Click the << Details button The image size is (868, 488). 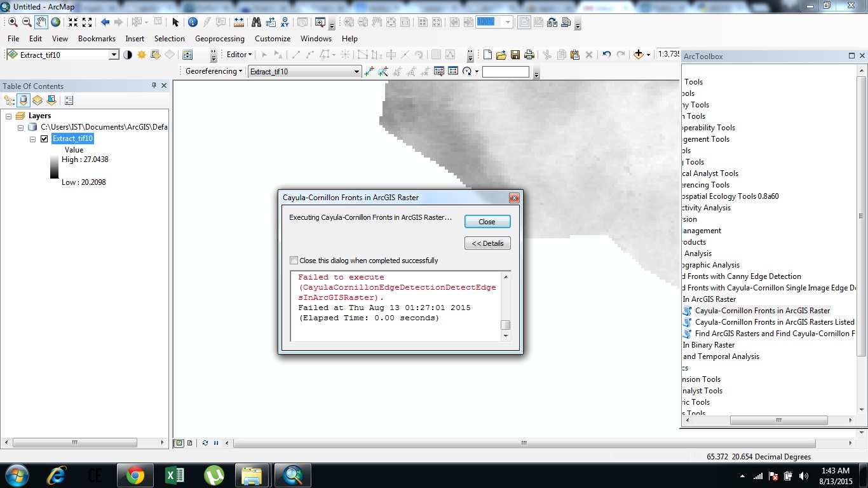[x=487, y=243]
